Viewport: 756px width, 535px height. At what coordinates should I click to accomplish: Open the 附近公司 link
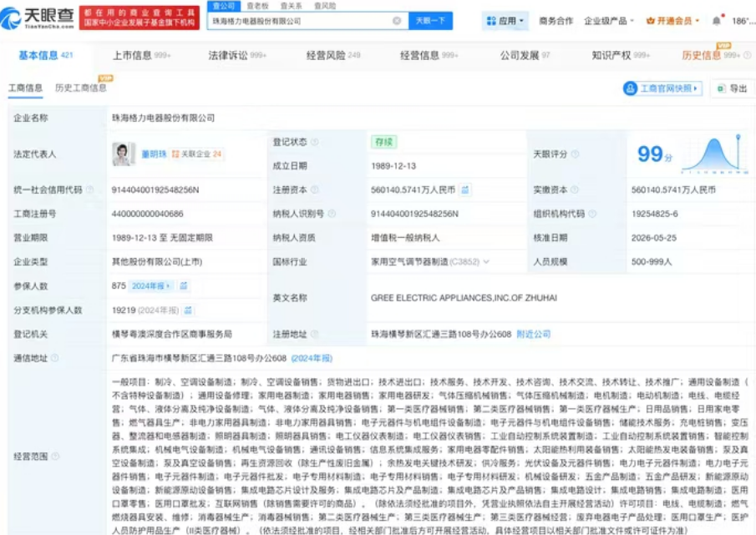533,334
